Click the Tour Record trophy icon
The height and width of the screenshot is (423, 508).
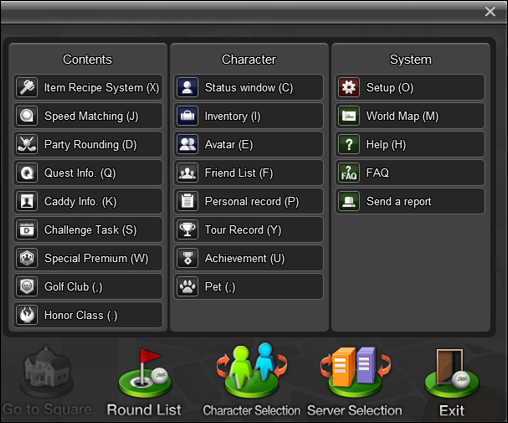point(188,230)
